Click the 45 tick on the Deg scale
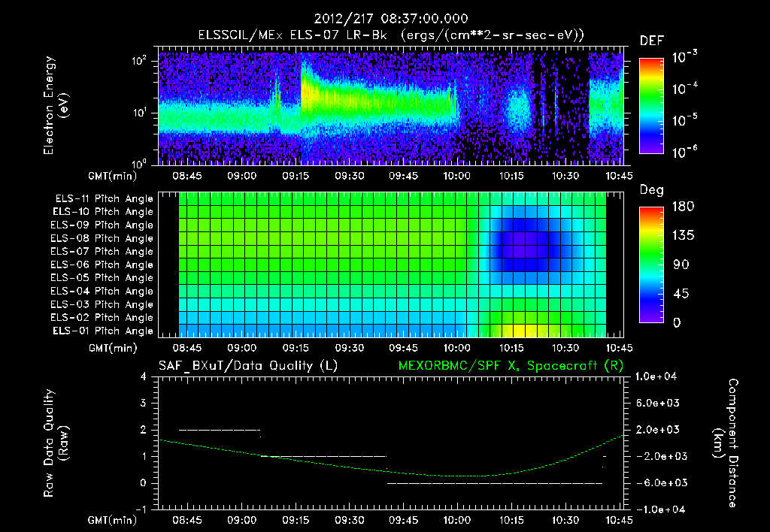The image size is (770, 532). 681,294
